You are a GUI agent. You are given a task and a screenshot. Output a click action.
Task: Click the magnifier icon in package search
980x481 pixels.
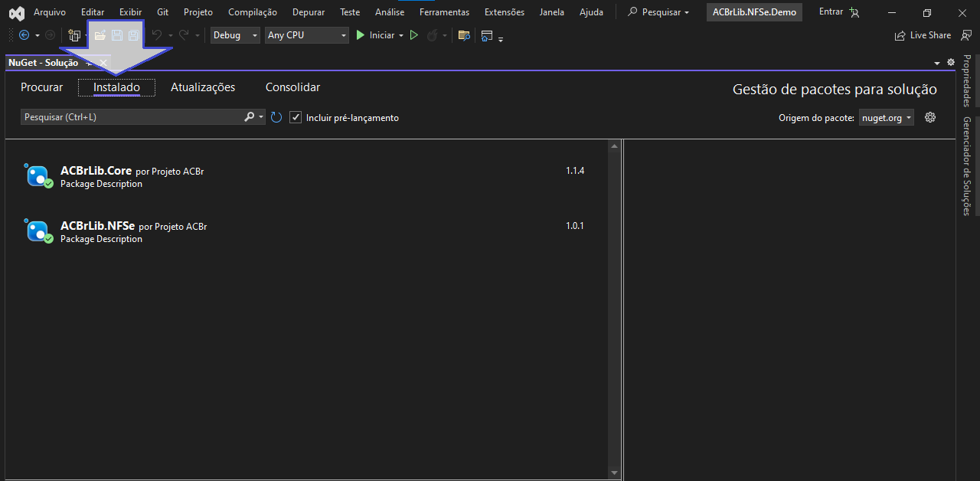(x=249, y=117)
